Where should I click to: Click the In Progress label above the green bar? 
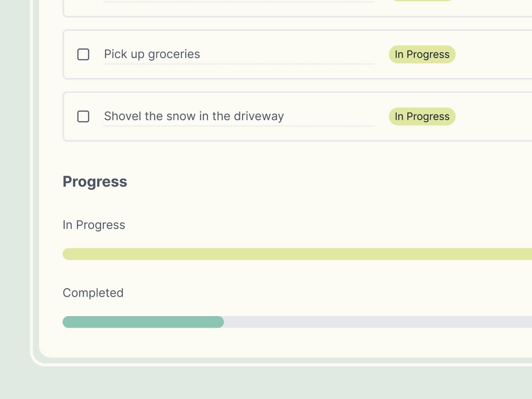click(94, 225)
